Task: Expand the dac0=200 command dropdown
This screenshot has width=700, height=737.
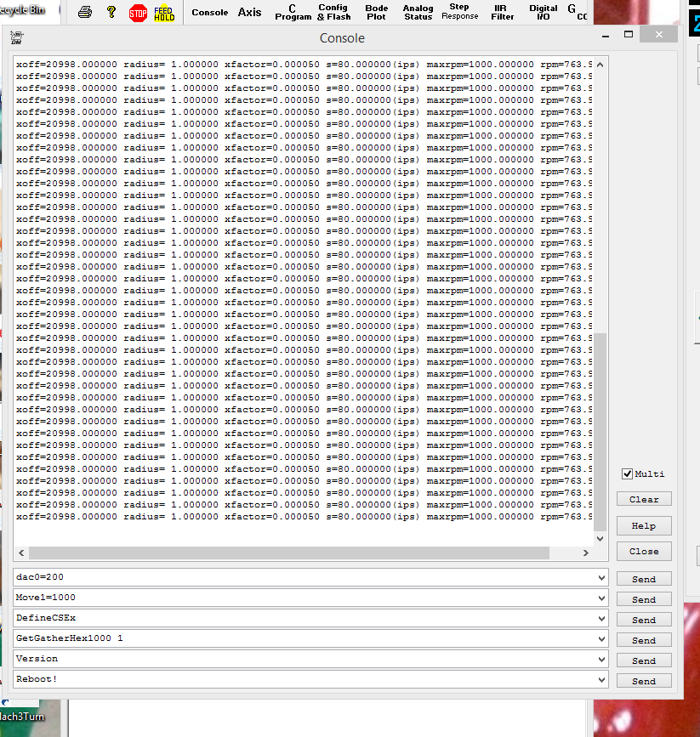Action: (602, 577)
